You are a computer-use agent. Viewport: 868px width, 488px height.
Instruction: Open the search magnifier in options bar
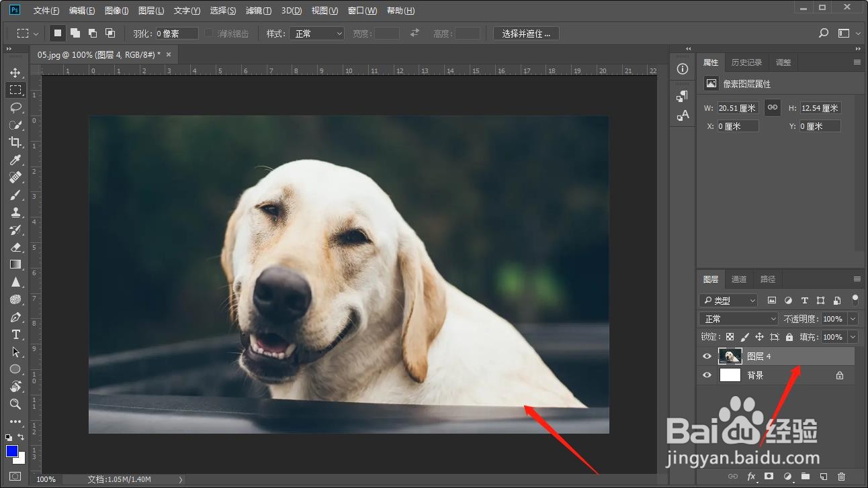pos(824,33)
